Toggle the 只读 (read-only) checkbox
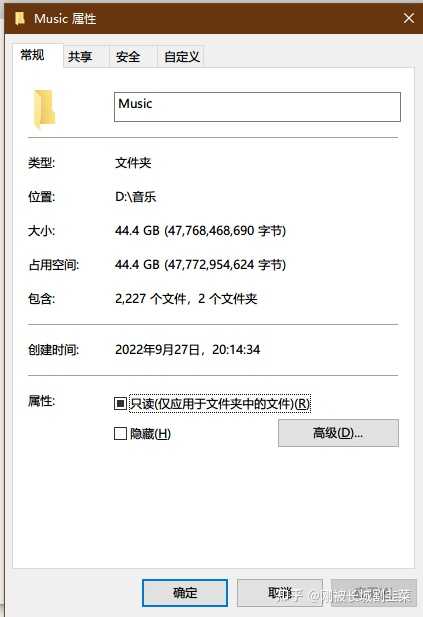The height and width of the screenshot is (617, 423). point(120,403)
